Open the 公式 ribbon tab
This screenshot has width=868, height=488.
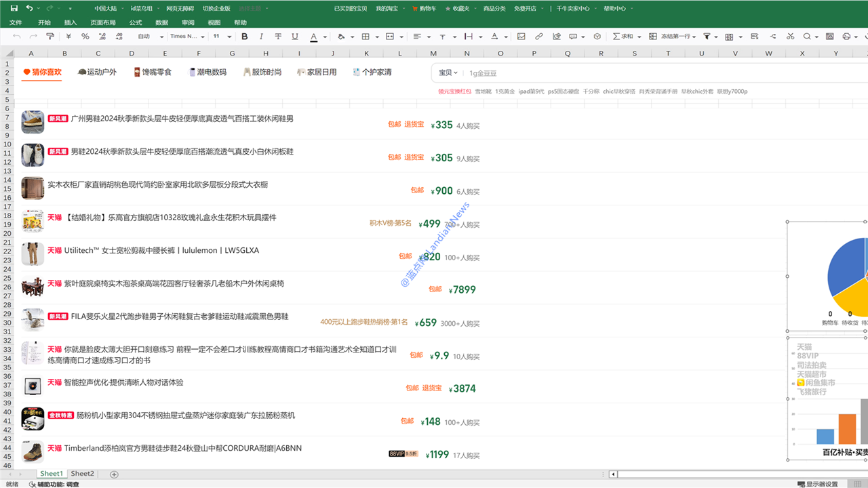136,22
